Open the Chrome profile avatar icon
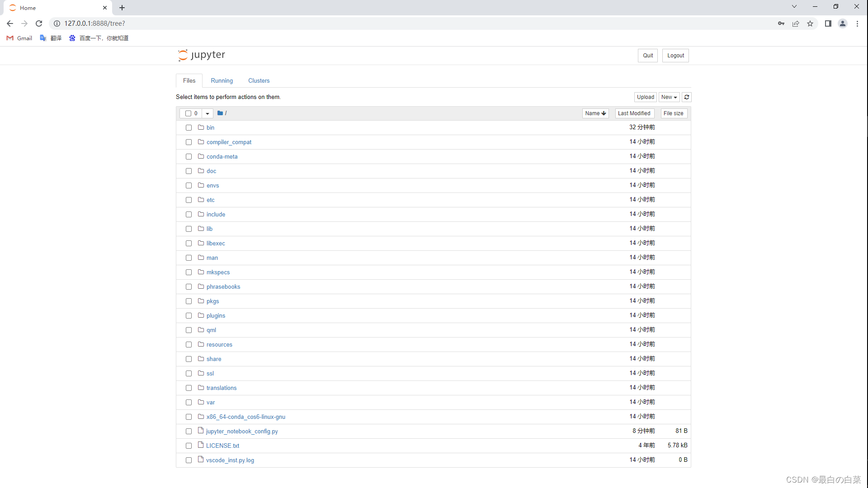Viewport: 868px width, 488px height. [842, 23]
